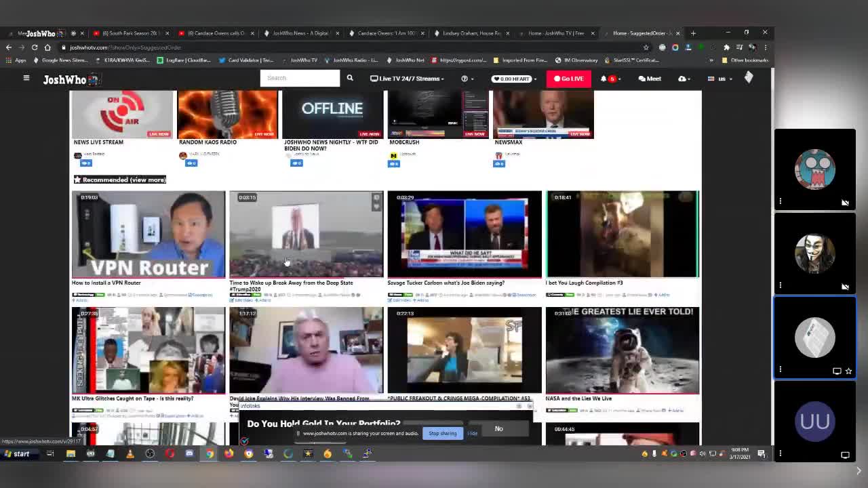Viewport: 868px width, 488px height.
Task: Open options dots on UU participant tile
Action: point(781,453)
